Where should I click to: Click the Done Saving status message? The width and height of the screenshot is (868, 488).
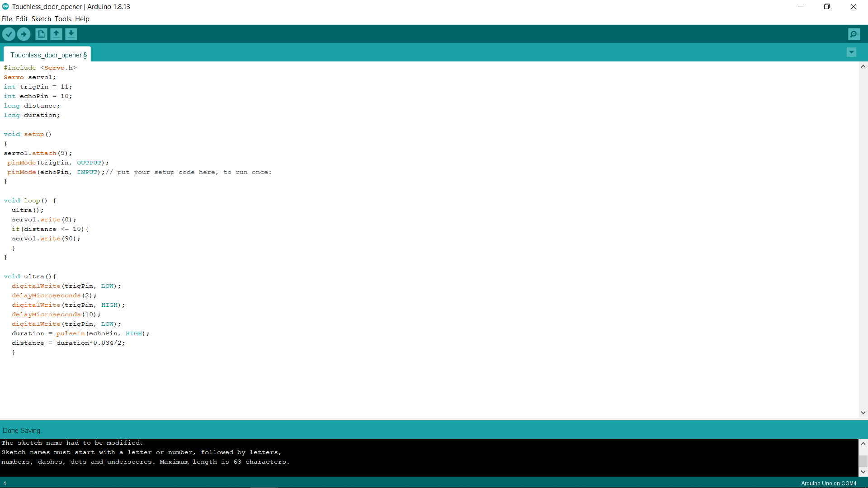[22, 430]
